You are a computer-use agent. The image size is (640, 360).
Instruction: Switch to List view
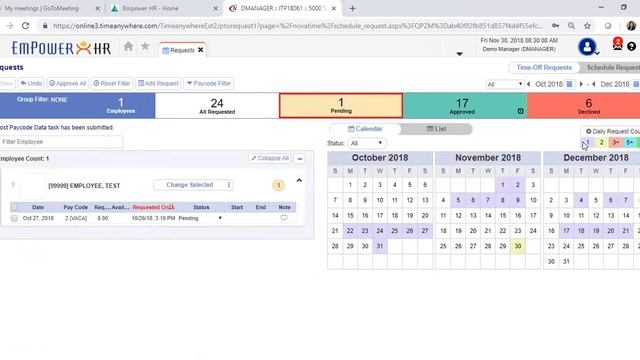pyautogui.click(x=436, y=129)
